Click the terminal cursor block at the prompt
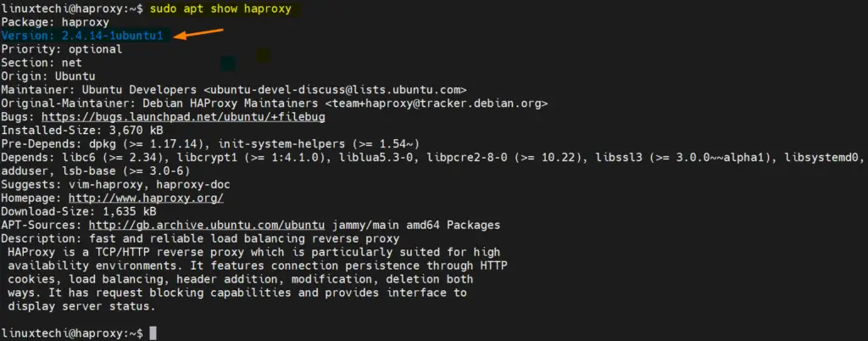Viewport: 868px width, 341px height. 153,333
